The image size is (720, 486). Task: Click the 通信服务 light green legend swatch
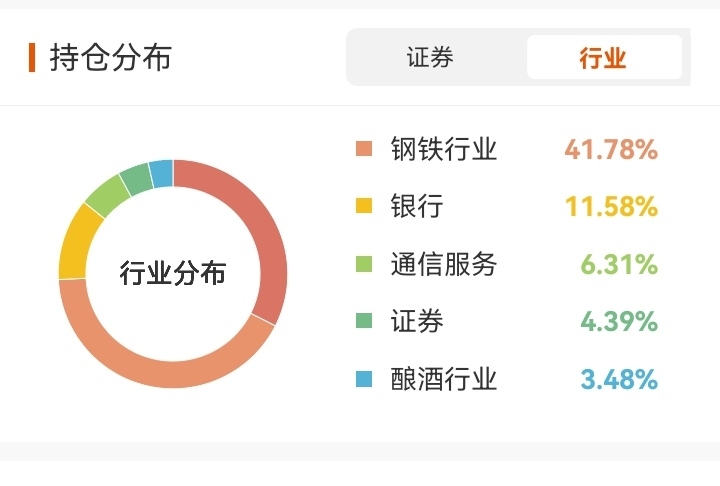pyautogui.click(x=365, y=265)
